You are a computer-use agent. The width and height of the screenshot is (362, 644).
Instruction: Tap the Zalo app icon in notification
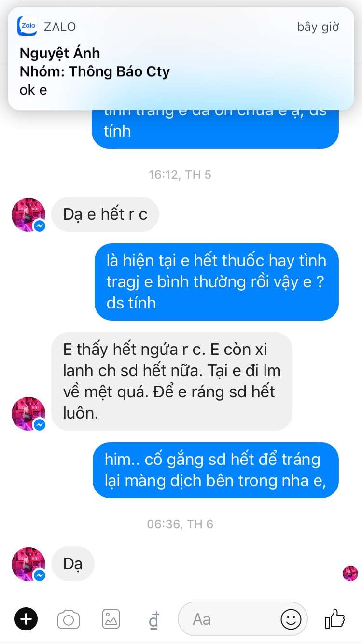pyautogui.click(x=27, y=26)
